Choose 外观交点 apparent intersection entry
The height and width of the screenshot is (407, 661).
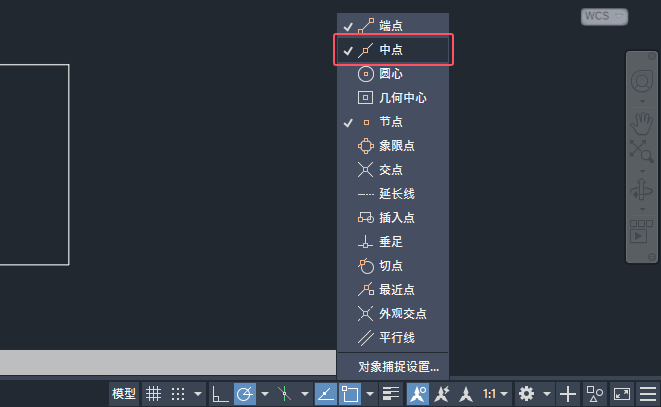tap(392, 314)
